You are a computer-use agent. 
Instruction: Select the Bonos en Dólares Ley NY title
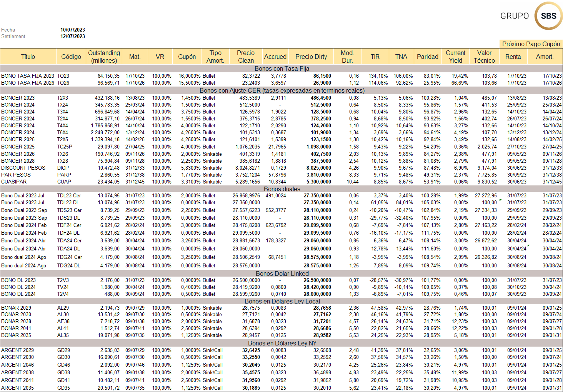(282, 343)
